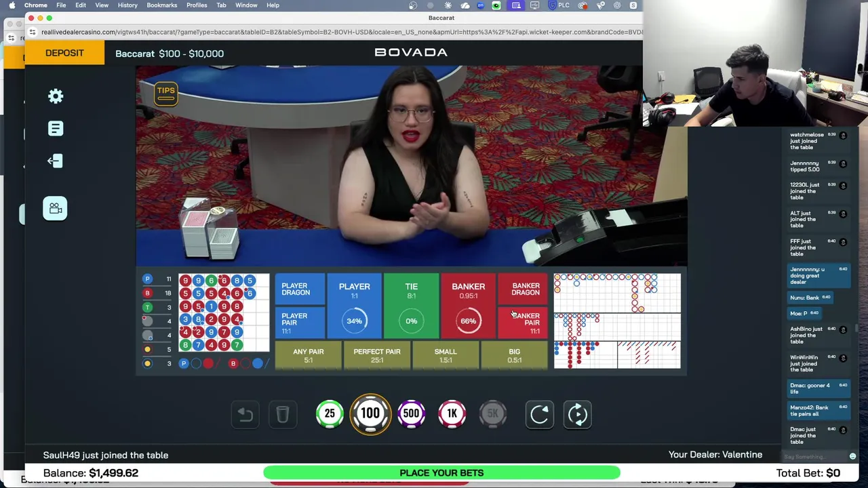Bet on Banker Pair 11:1

pyautogui.click(x=523, y=322)
